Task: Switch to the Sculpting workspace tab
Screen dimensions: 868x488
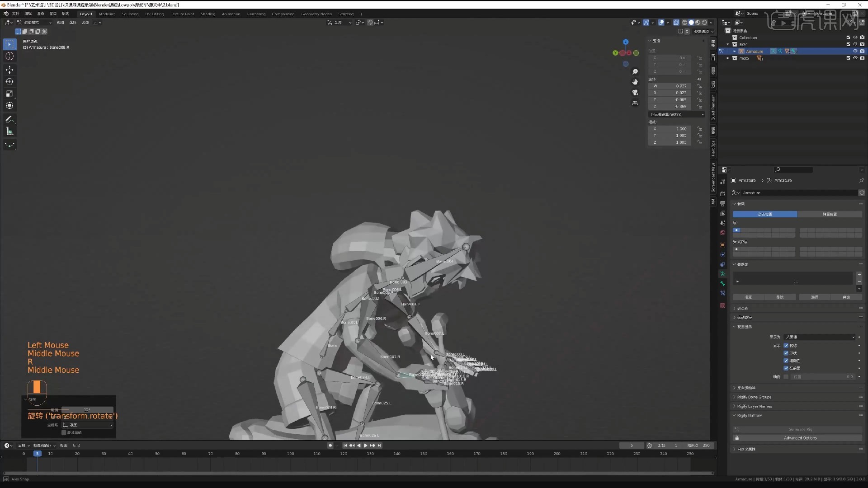Action: [130, 14]
